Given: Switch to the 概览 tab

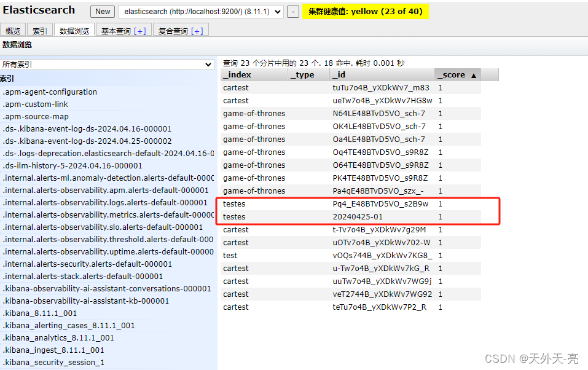Looking at the screenshot, I should pos(13,31).
